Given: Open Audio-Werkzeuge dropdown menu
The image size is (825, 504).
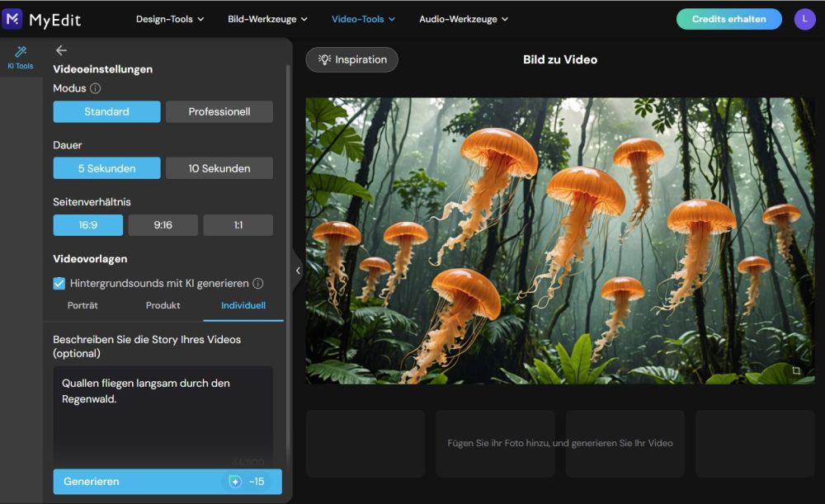Looking at the screenshot, I should 464,19.
